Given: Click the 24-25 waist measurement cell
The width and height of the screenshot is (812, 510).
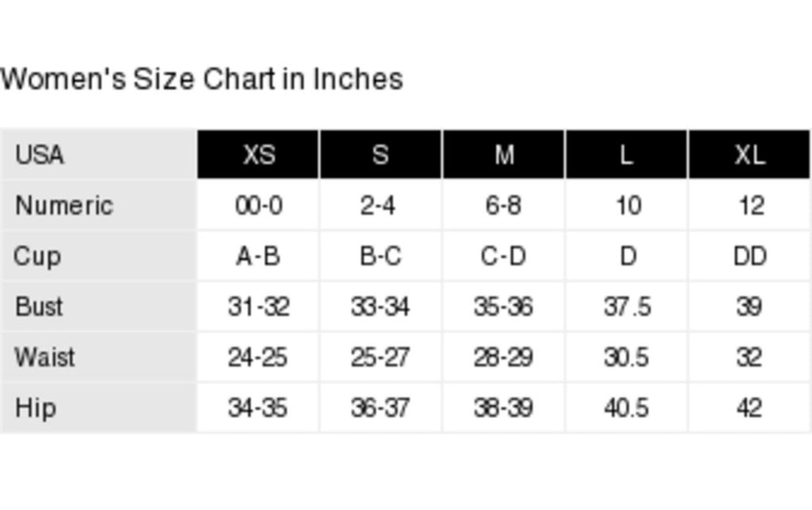Looking at the screenshot, I should [x=258, y=357].
